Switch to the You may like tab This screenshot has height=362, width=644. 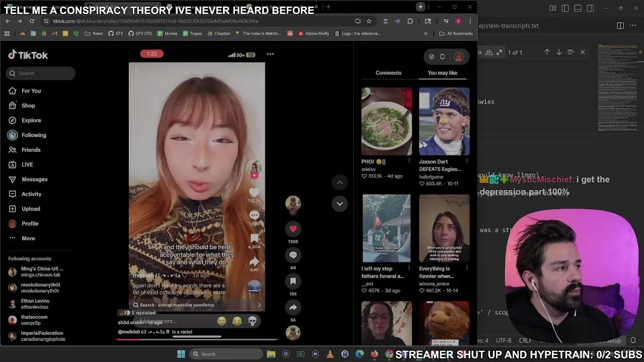[442, 73]
